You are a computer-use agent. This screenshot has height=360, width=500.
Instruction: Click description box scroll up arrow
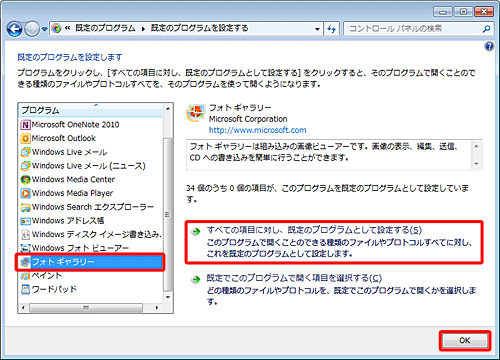[476, 146]
